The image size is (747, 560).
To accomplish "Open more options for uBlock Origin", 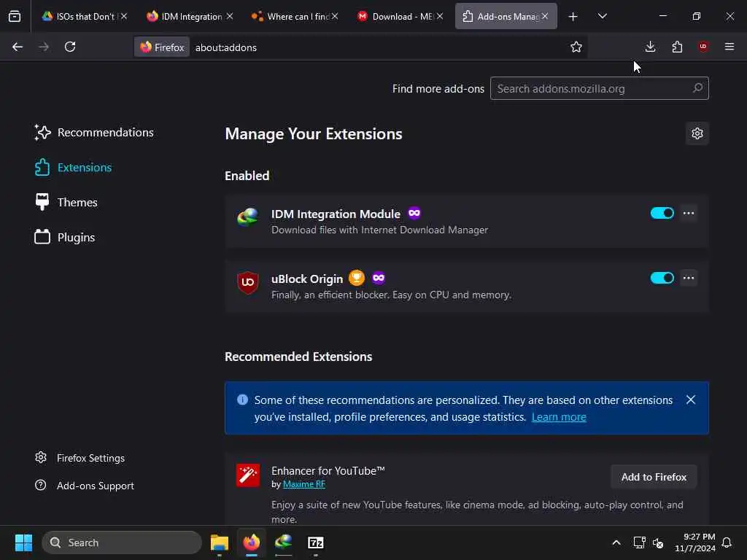I will [x=689, y=278].
